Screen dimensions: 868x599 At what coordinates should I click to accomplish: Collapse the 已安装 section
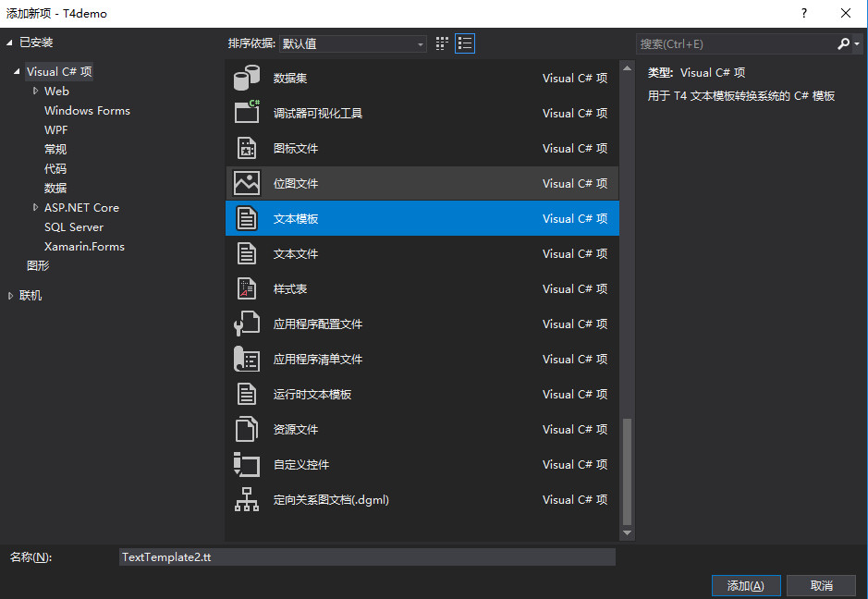9,43
